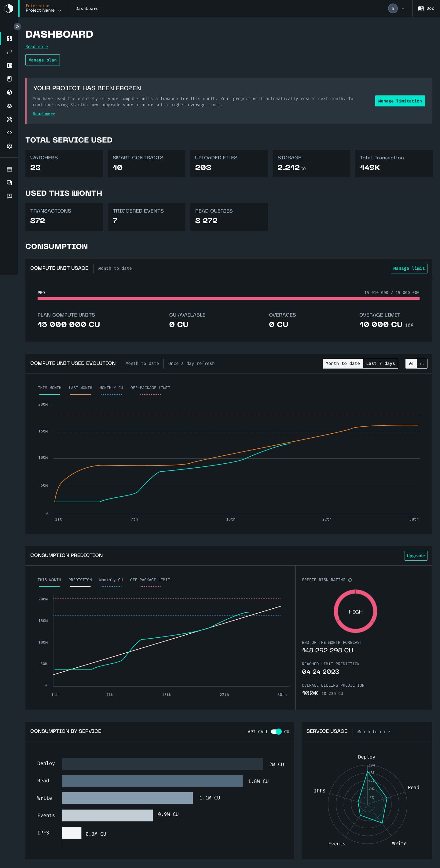This screenshot has width=440, height=868.
Task: Expand the sidebar with double-chevron button
Action: (17, 27)
